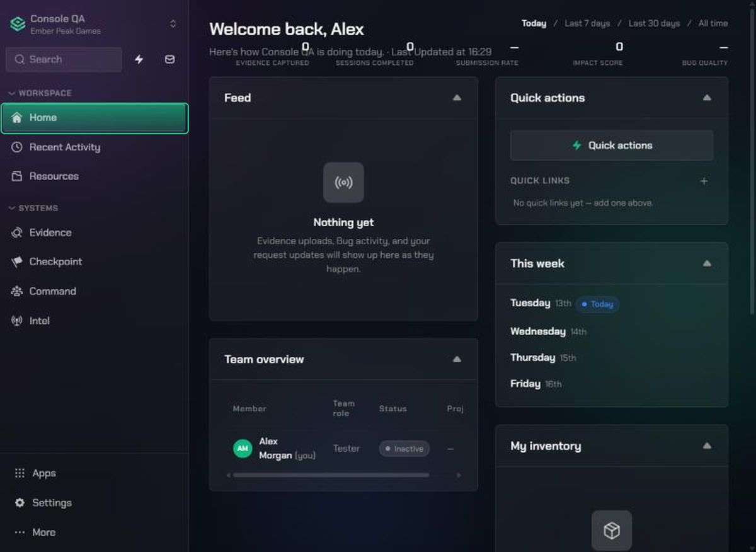Collapse the Team overview panel
The height and width of the screenshot is (552, 756).
pos(457,359)
